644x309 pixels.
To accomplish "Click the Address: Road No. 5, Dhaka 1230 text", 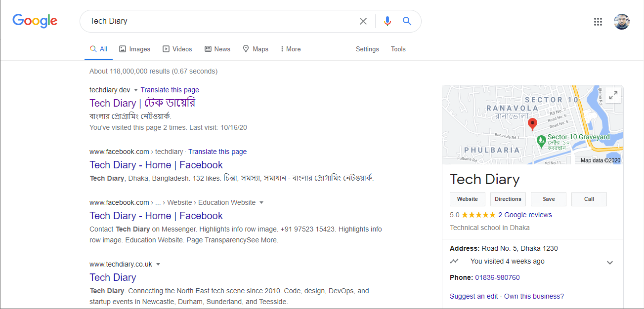I will coord(504,248).
